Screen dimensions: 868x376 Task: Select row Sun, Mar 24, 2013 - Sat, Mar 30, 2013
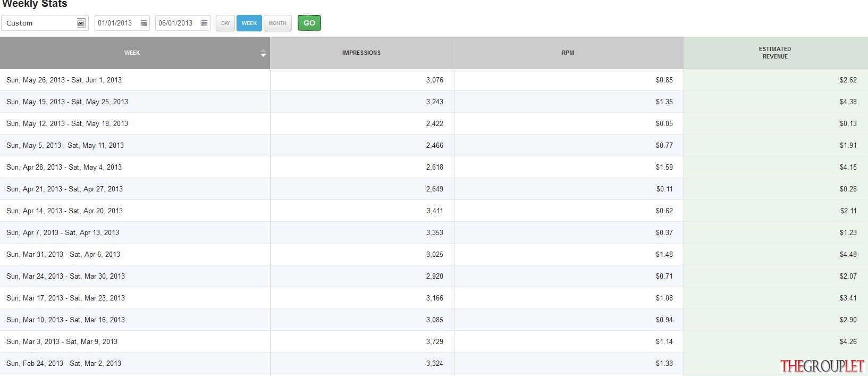point(434,276)
